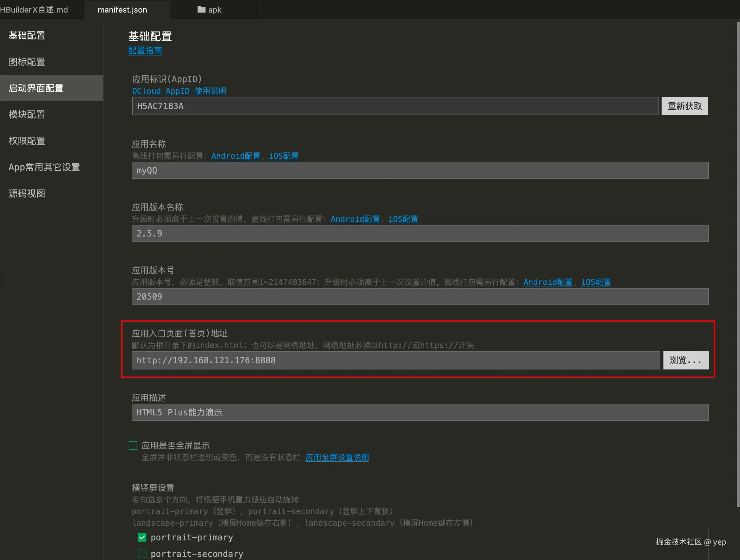The height and width of the screenshot is (560, 740).
Task: Select App常用其它设置 in the sidebar
Action: [x=44, y=167]
